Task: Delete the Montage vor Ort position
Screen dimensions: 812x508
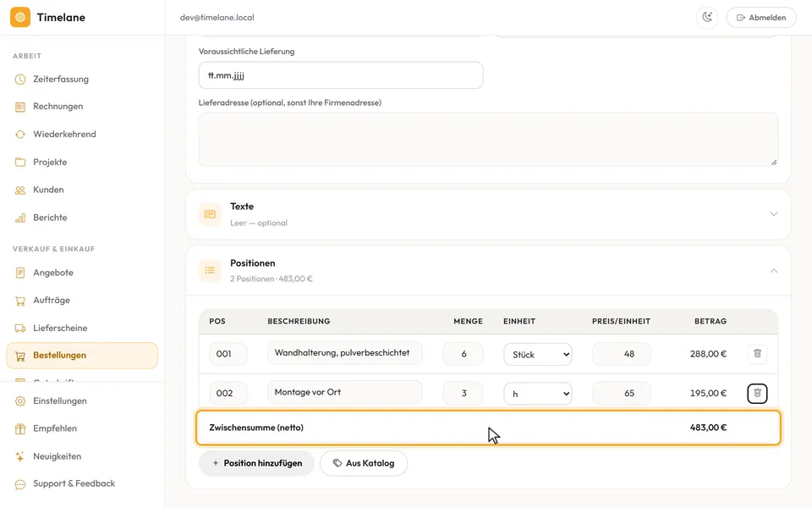Action: [x=757, y=394]
